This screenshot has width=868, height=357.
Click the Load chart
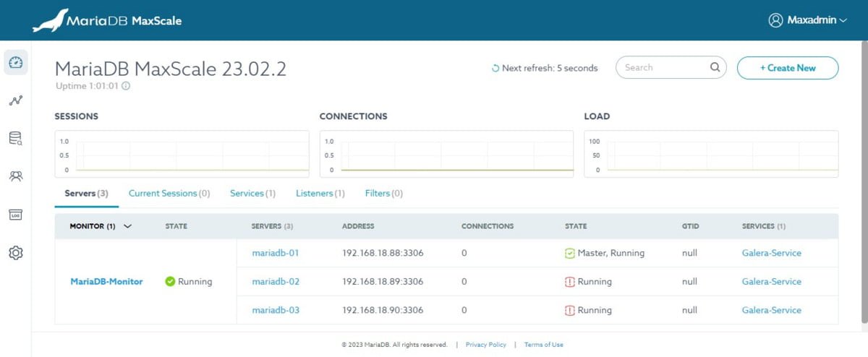[x=711, y=154]
